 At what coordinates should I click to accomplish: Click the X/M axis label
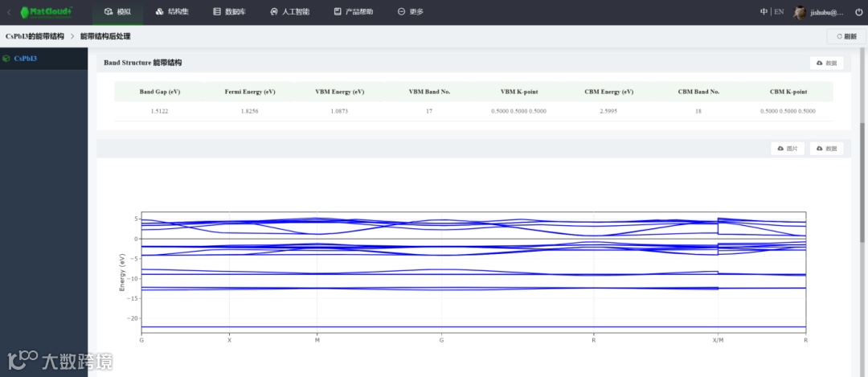(x=718, y=340)
